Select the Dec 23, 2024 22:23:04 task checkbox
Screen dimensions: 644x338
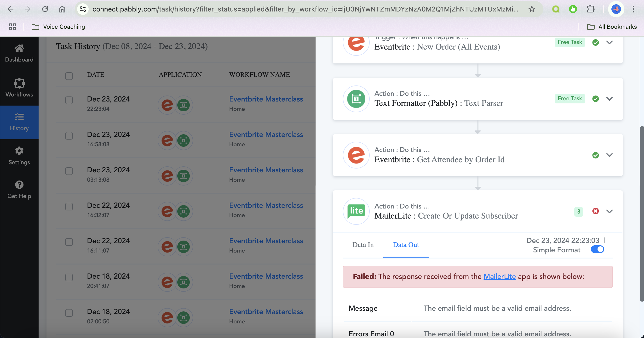pyautogui.click(x=69, y=101)
